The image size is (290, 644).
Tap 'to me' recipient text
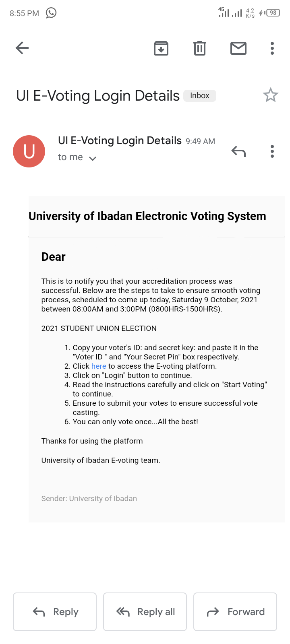(x=70, y=157)
